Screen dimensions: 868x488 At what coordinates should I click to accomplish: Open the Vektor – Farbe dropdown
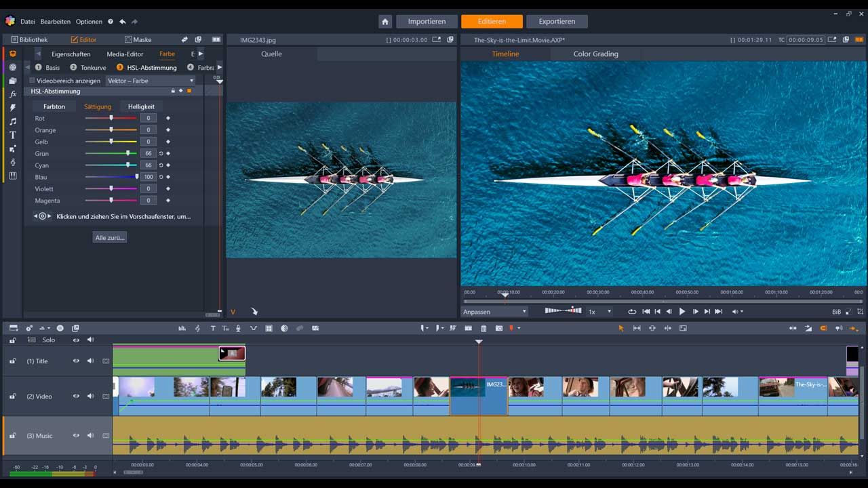click(151, 81)
